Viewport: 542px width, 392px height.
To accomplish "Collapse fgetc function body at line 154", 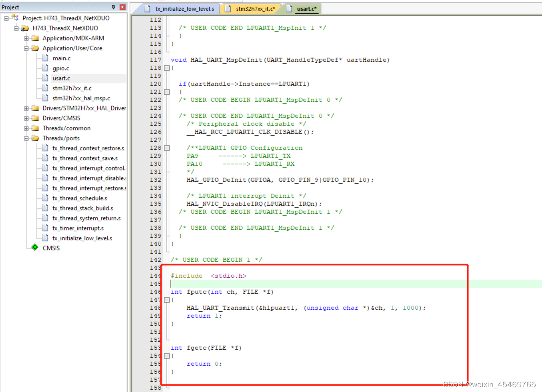I will (167, 356).
